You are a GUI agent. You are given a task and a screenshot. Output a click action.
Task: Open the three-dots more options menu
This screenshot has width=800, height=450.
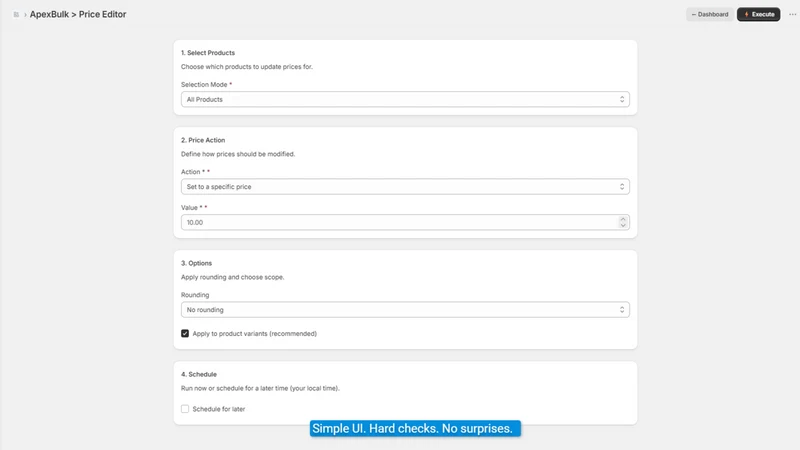click(792, 14)
